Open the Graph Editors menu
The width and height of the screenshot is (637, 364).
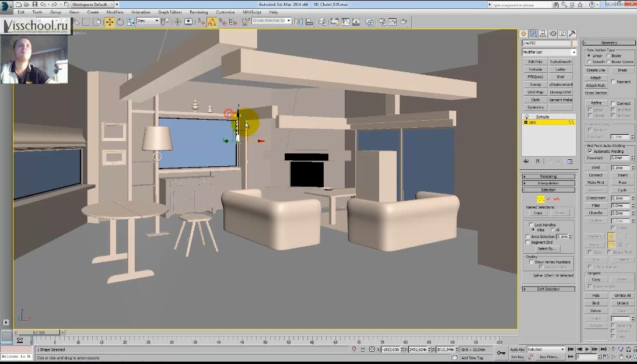170,12
